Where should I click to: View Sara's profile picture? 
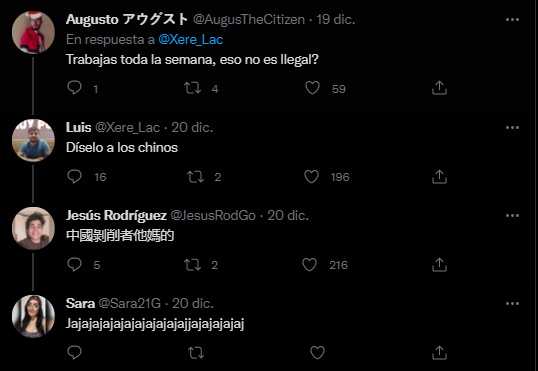33,316
